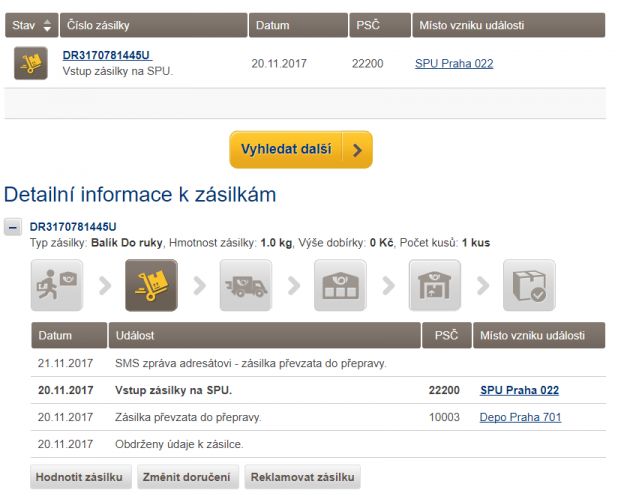The width and height of the screenshot is (624, 499).
Task: Click the arrow icon on Vyhledat další
Action: (357, 150)
